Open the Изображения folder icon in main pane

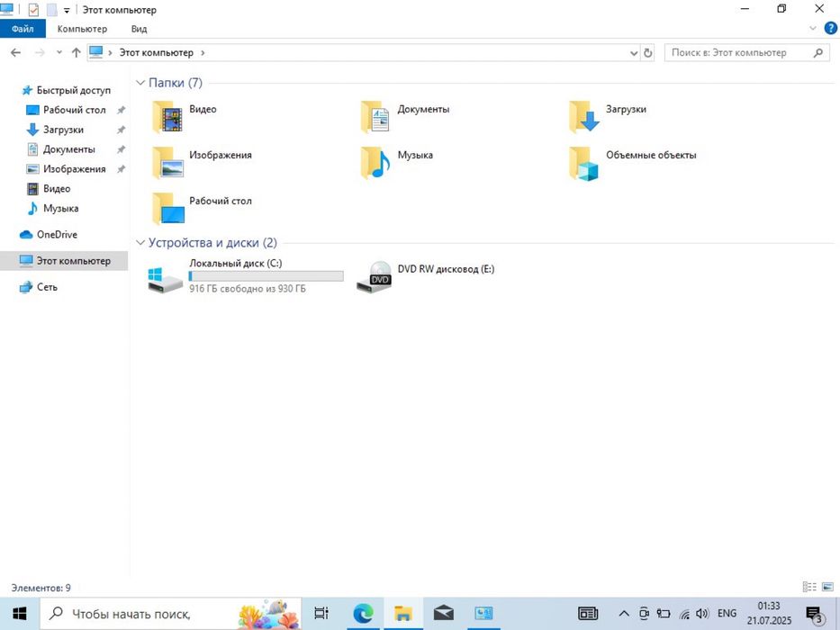167,163
